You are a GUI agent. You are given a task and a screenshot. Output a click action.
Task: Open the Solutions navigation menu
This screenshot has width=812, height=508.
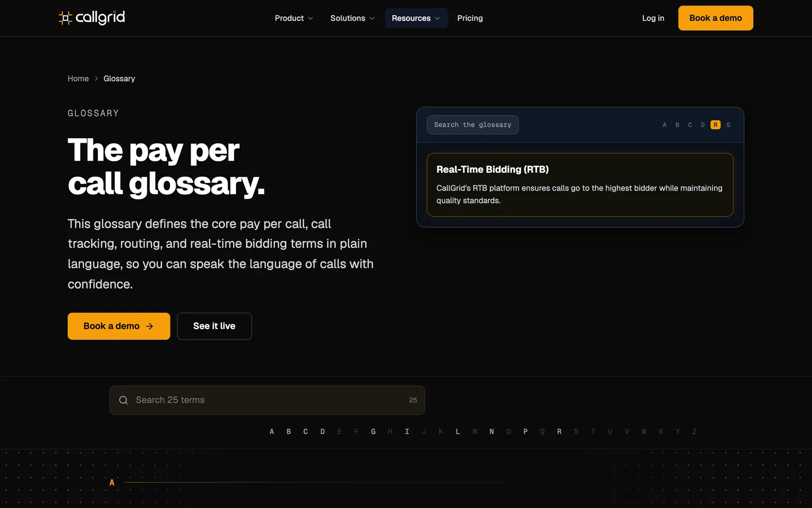tap(352, 18)
